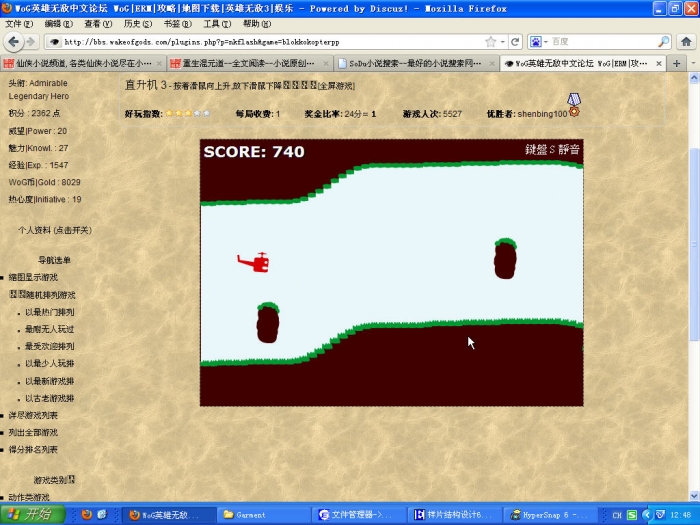Click the 最耐无人玩过 link

pos(50,329)
